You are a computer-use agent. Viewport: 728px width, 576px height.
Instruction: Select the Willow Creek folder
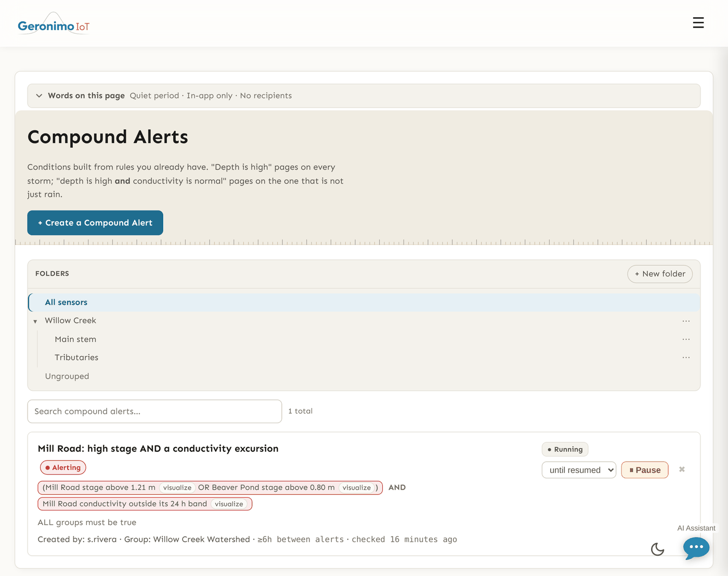click(70, 321)
